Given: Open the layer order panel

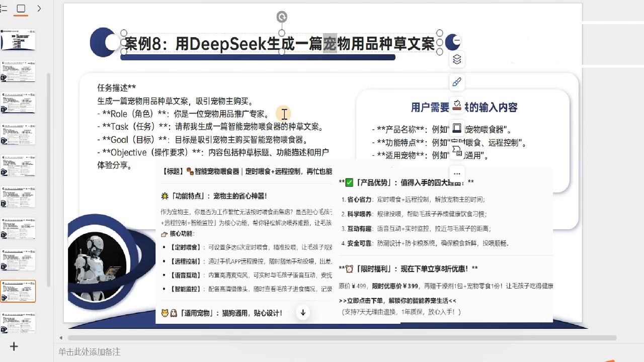Looking at the screenshot, I should pyautogui.click(x=457, y=59).
